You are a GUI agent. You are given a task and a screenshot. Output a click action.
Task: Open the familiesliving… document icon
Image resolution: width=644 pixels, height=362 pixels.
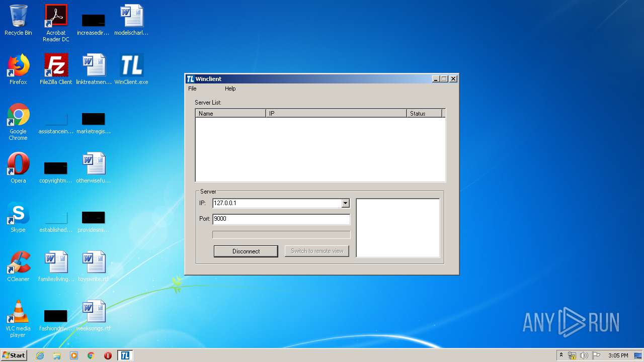56,266
